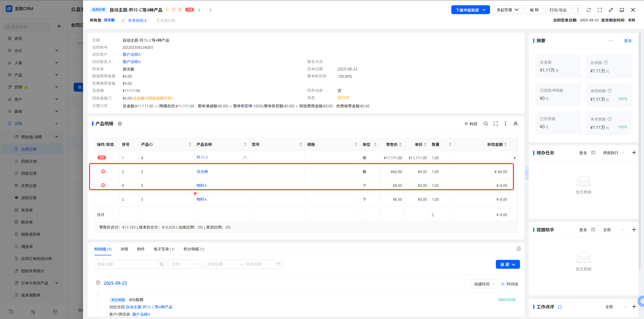
Task: Switch to the 积分明细 tab
Action: 193,249
